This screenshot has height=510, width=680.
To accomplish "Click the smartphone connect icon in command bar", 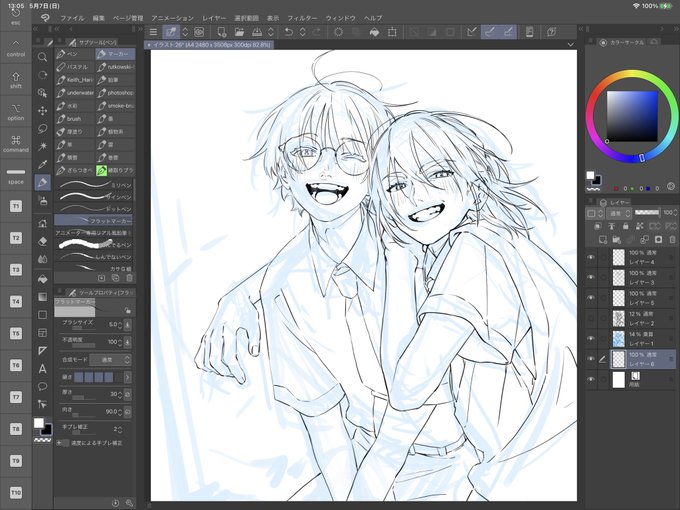I will click(530, 32).
